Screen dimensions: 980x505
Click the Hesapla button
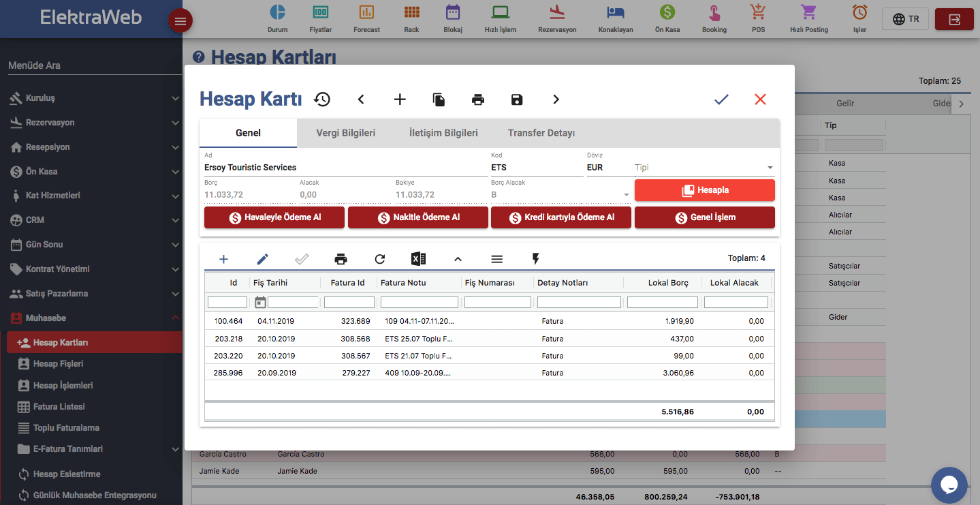click(705, 190)
